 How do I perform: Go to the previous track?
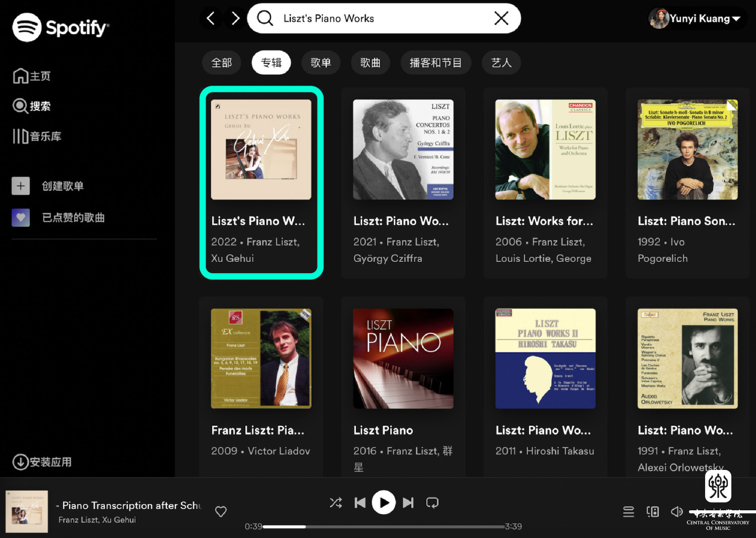pos(360,503)
